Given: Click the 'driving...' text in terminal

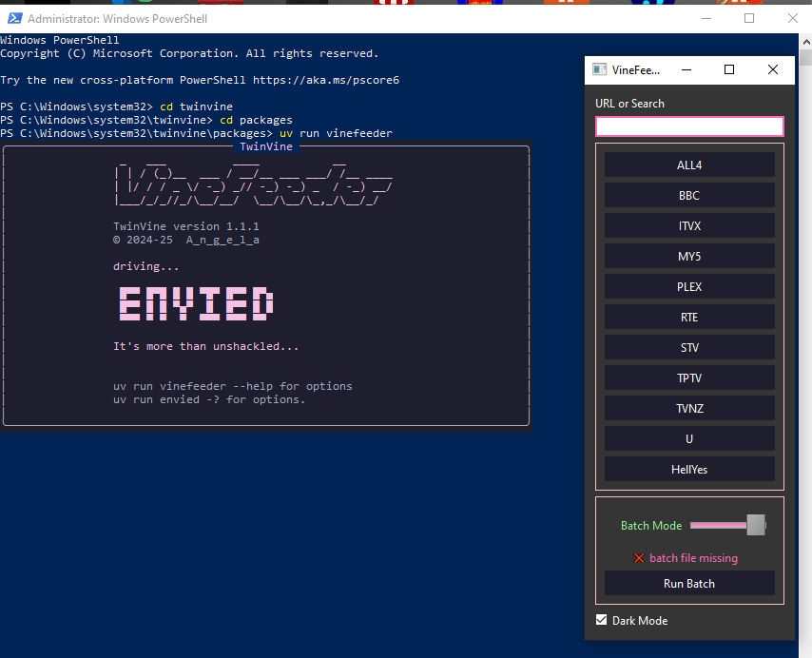Looking at the screenshot, I should (x=146, y=266).
